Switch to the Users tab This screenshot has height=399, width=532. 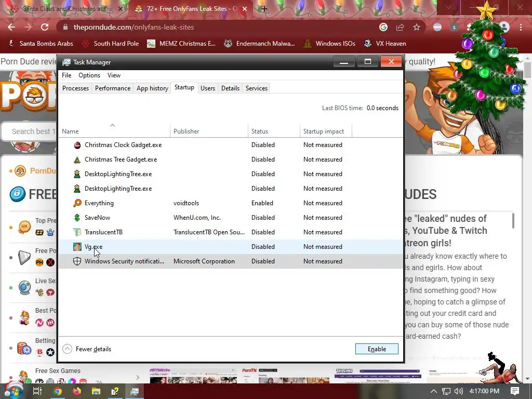click(208, 88)
